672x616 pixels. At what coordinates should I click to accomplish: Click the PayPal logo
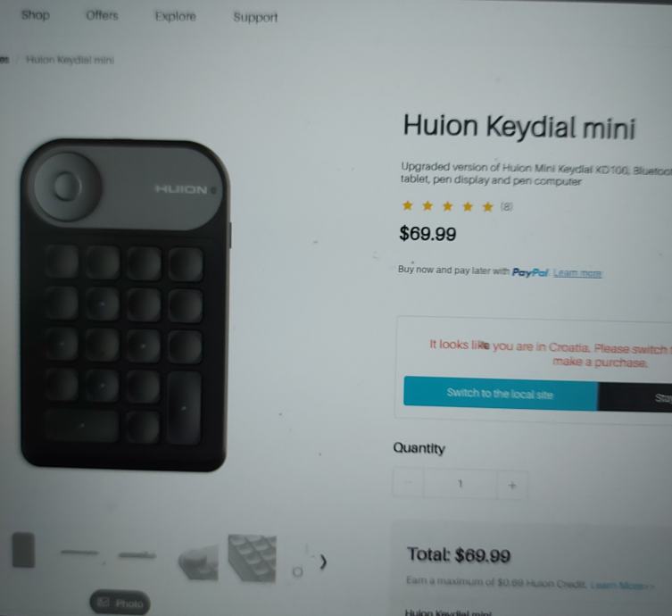[x=530, y=272]
